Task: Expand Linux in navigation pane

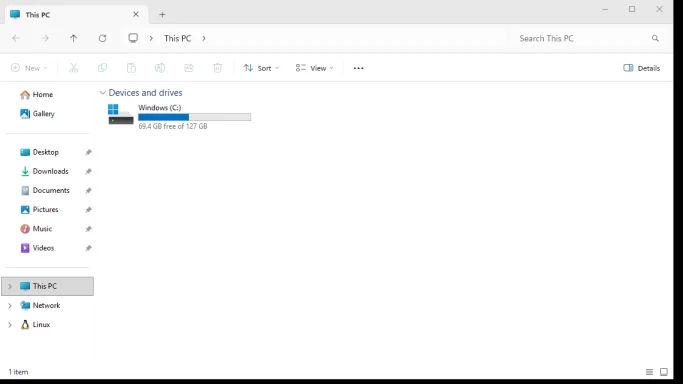Action: [10, 325]
